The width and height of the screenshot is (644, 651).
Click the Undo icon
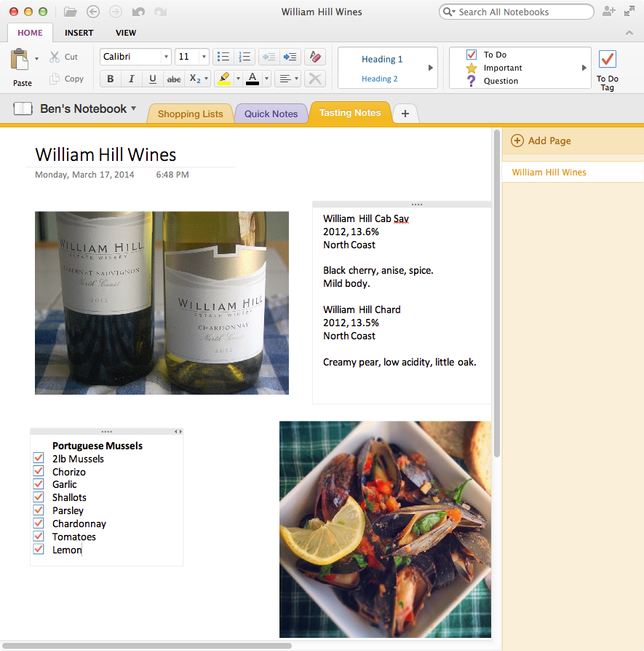tap(138, 12)
